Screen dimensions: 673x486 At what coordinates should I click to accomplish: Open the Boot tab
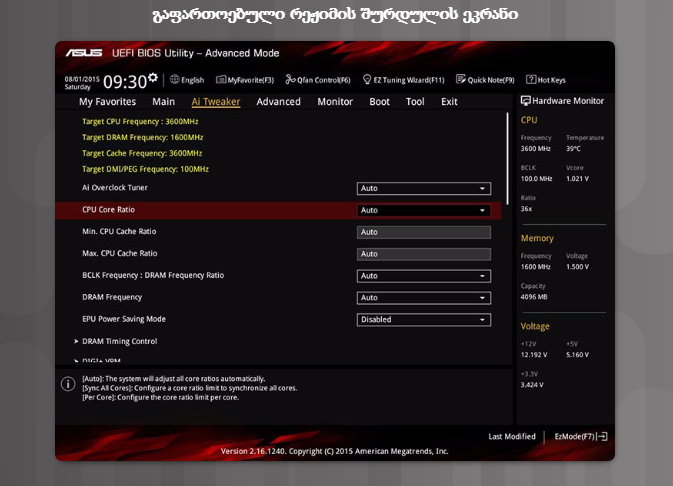click(379, 102)
